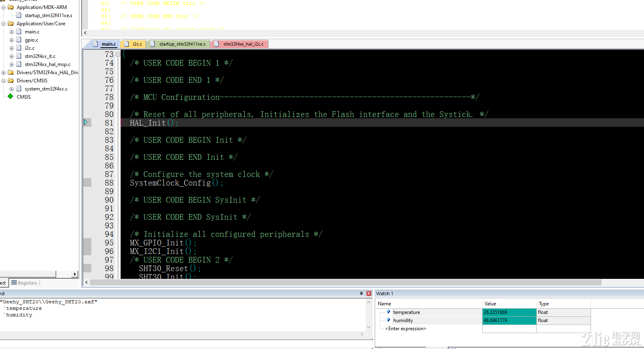Click the Registers tab icon
The width and height of the screenshot is (644, 349).
coord(14,283)
